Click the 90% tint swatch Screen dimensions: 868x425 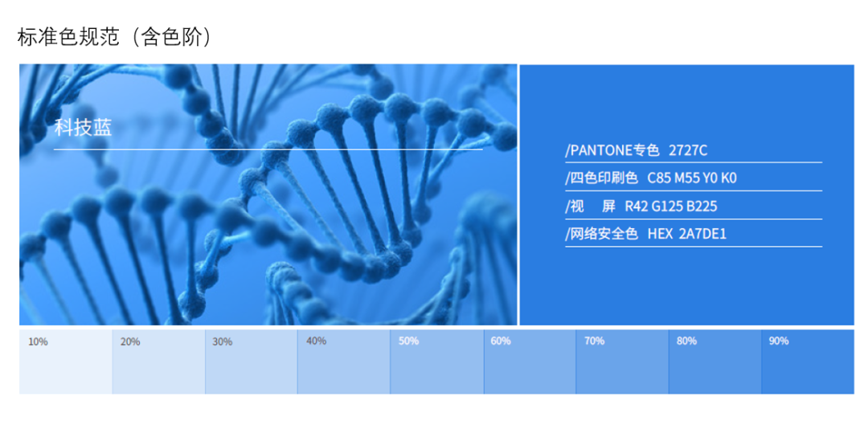(x=807, y=362)
